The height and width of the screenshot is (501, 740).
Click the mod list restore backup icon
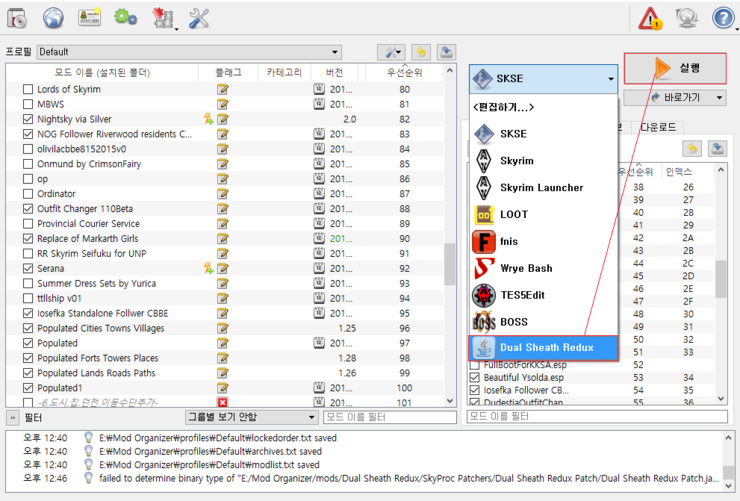(x=421, y=52)
